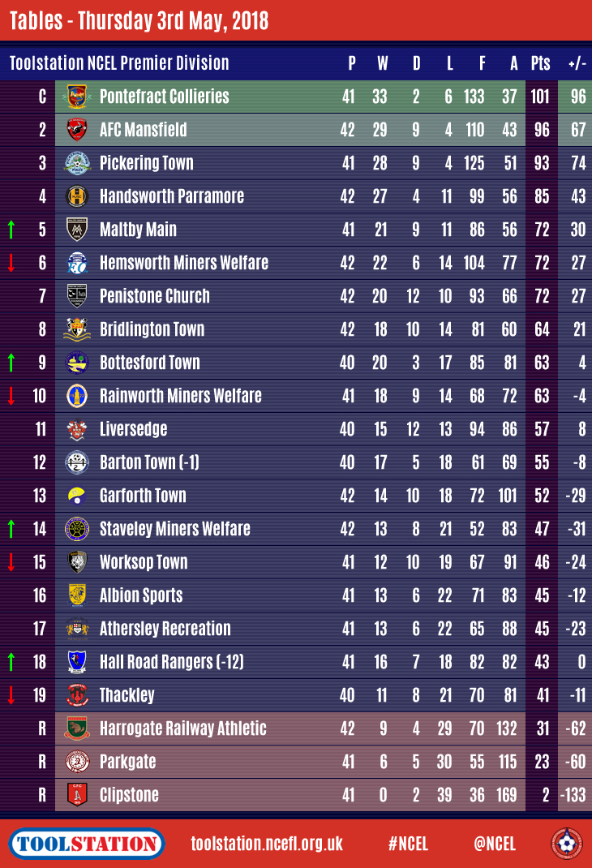Screen dimensions: 592x868
Task: Click the green up arrow beside Maltby Main
Action: click(11, 230)
